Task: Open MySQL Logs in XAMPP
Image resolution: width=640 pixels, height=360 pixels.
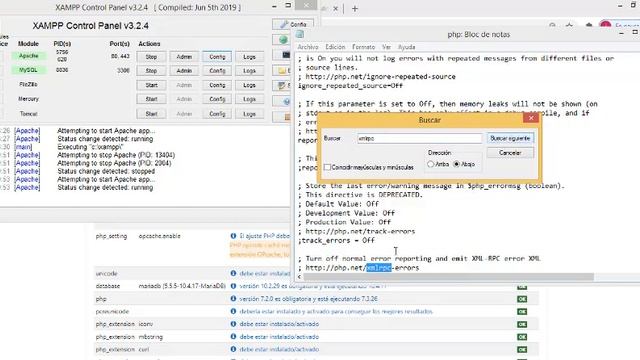Action: tap(249, 71)
